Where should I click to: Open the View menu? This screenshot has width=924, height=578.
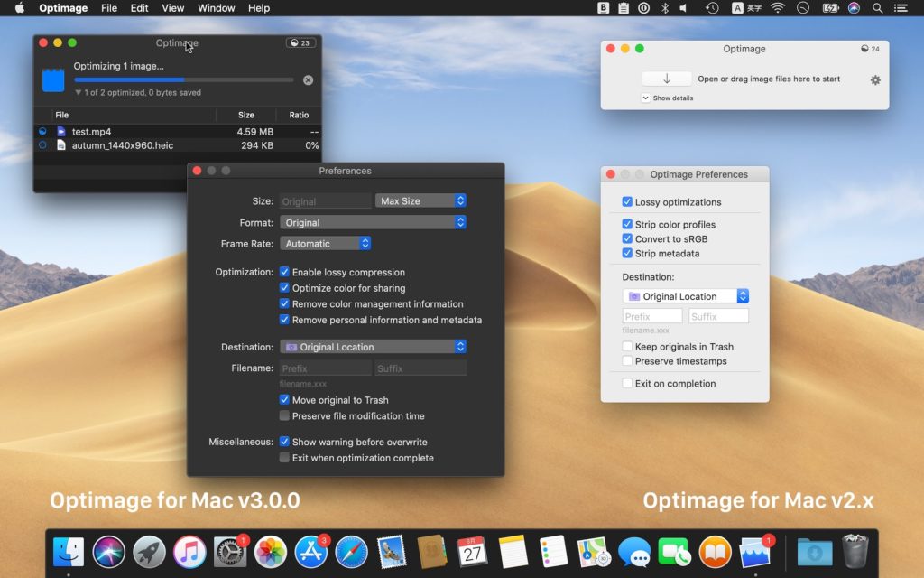point(172,8)
